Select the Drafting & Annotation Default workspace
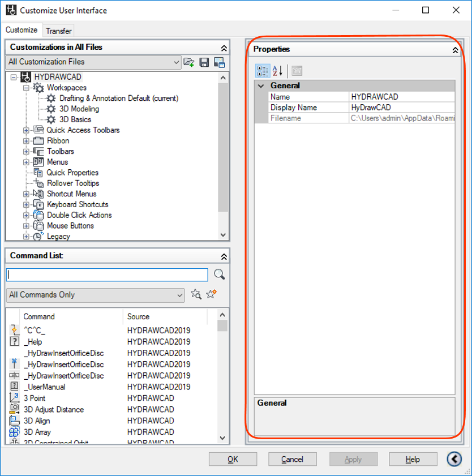This screenshot has width=472, height=476. pos(119,98)
